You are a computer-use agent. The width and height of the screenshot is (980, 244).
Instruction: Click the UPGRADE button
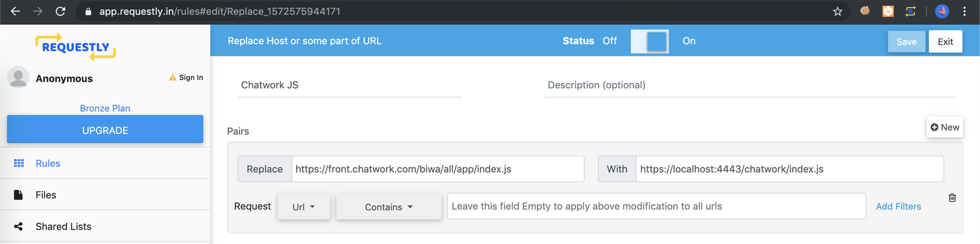tap(105, 130)
